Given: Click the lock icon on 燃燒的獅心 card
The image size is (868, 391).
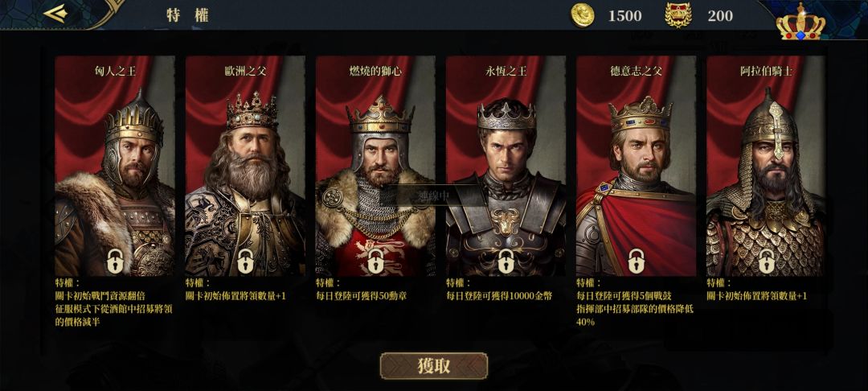Looking at the screenshot, I should pyautogui.click(x=376, y=261).
